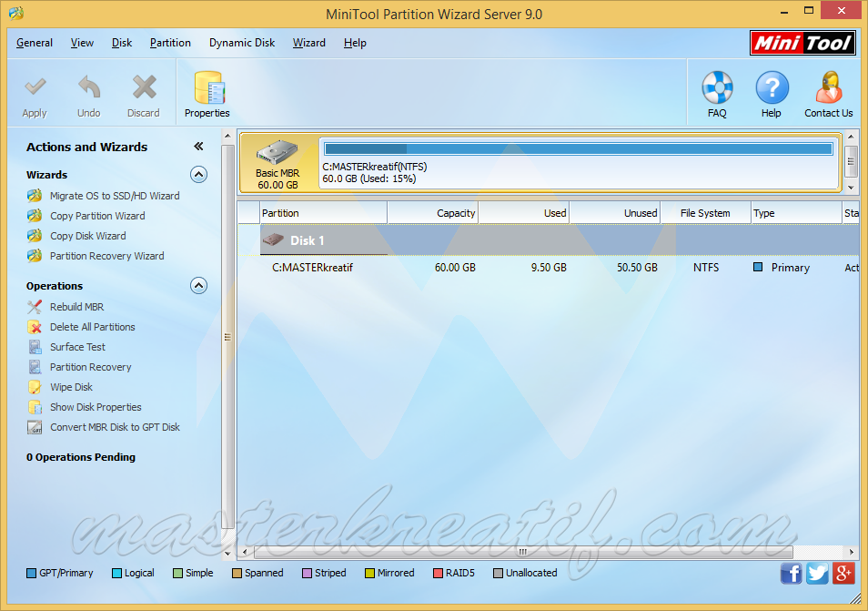Click the Unallocated legend color swatch
Screen dimensions: 868x611
(x=498, y=574)
